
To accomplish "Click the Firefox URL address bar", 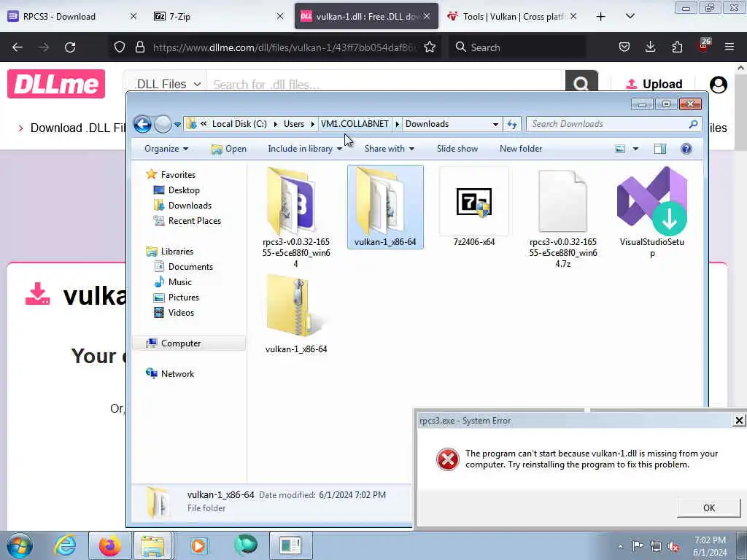I will tap(285, 47).
